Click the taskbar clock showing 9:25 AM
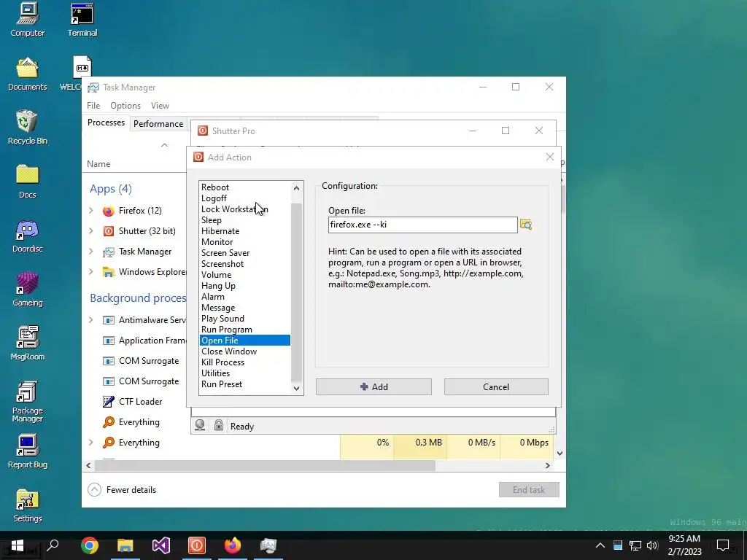The image size is (747, 560). tap(684, 545)
